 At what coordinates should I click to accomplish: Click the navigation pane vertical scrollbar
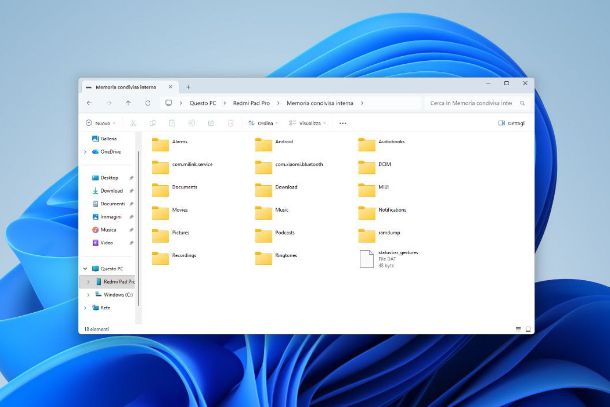point(138,230)
